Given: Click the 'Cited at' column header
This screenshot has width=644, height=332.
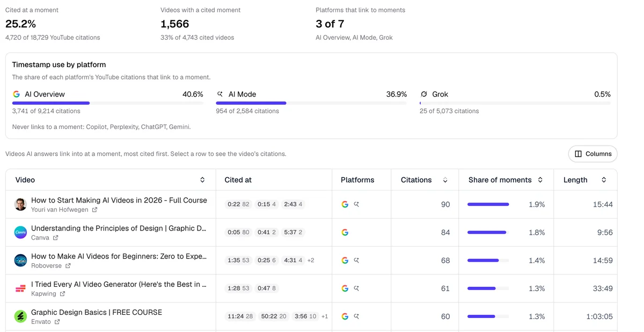Looking at the screenshot, I should click(x=238, y=180).
